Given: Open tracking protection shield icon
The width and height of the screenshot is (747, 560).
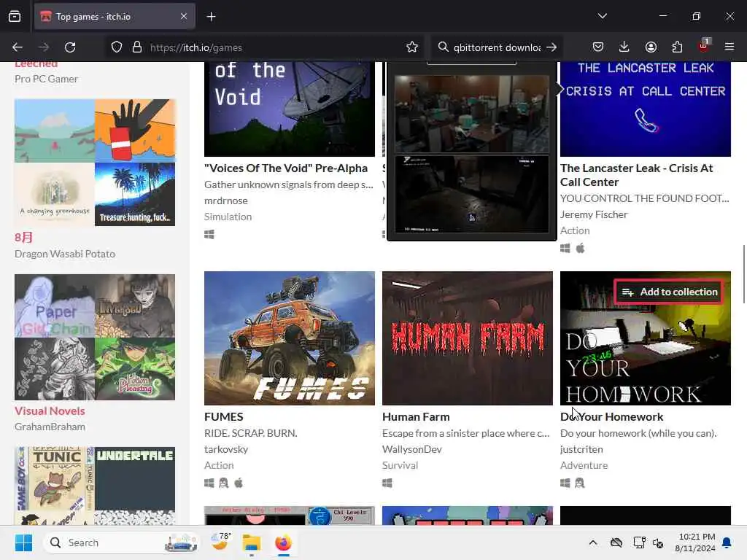Looking at the screenshot, I should click(x=117, y=47).
